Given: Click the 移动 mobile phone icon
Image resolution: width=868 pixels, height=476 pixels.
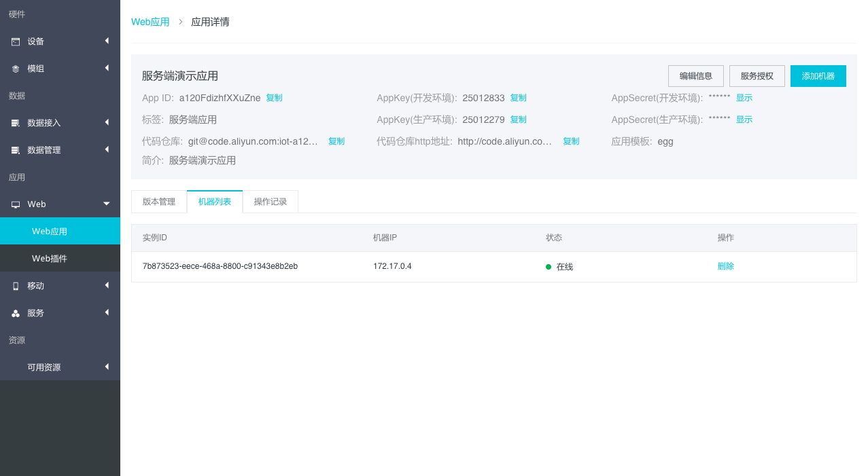Looking at the screenshot, I should [16, 286].
